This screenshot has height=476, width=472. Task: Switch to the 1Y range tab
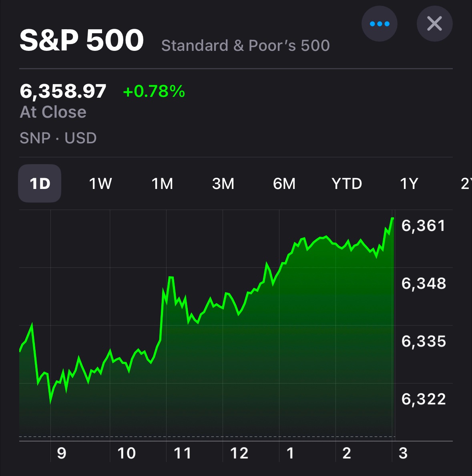pos(409,184)
